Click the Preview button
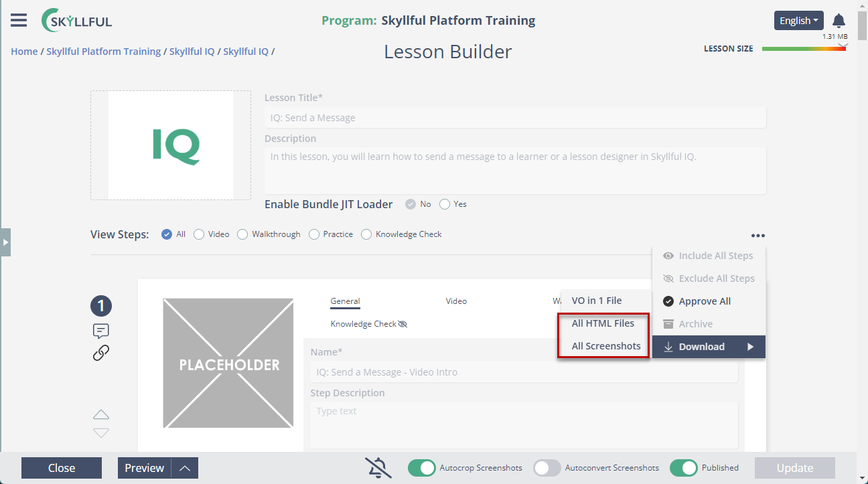 tap(145, 468)
